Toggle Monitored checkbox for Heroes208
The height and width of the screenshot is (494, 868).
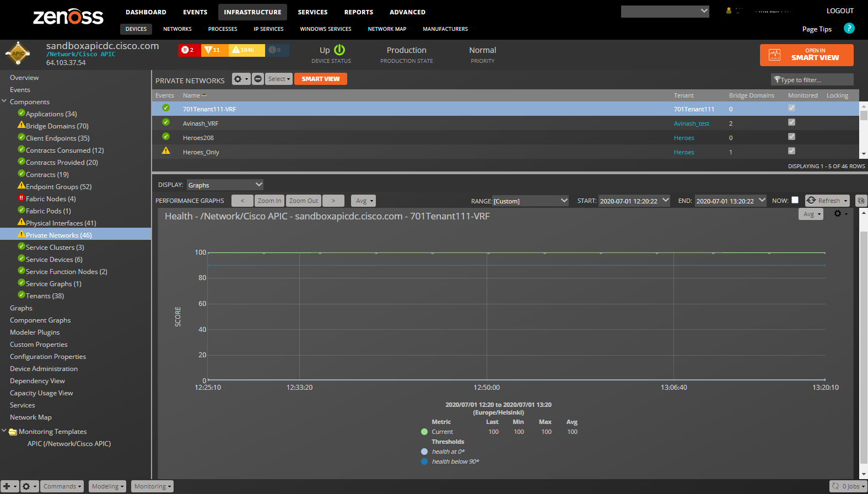pos(791,137)
